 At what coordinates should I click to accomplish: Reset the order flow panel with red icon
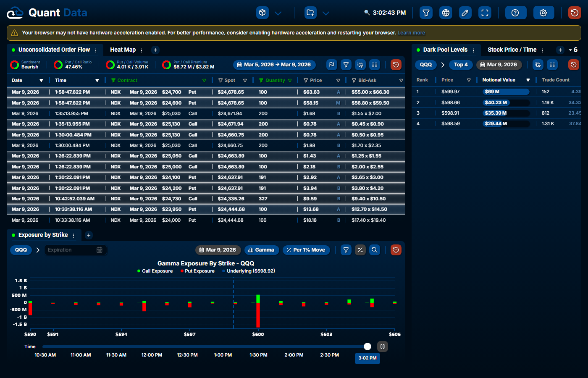396,65
